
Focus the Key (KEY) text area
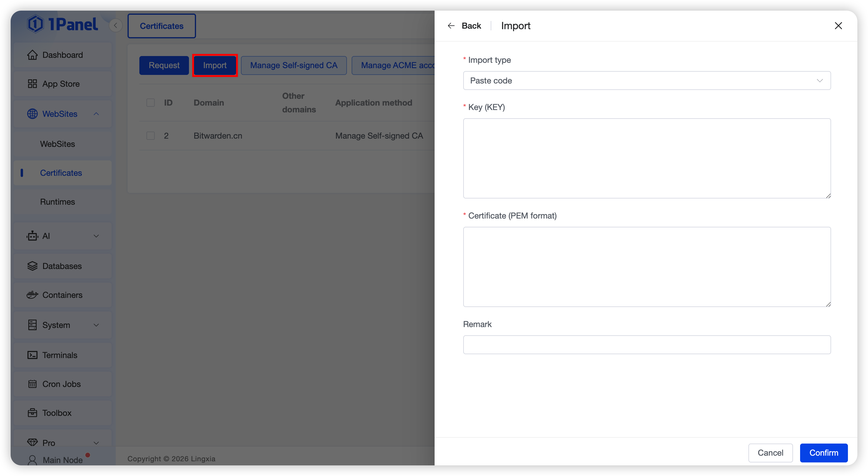[x=647, y=158]
